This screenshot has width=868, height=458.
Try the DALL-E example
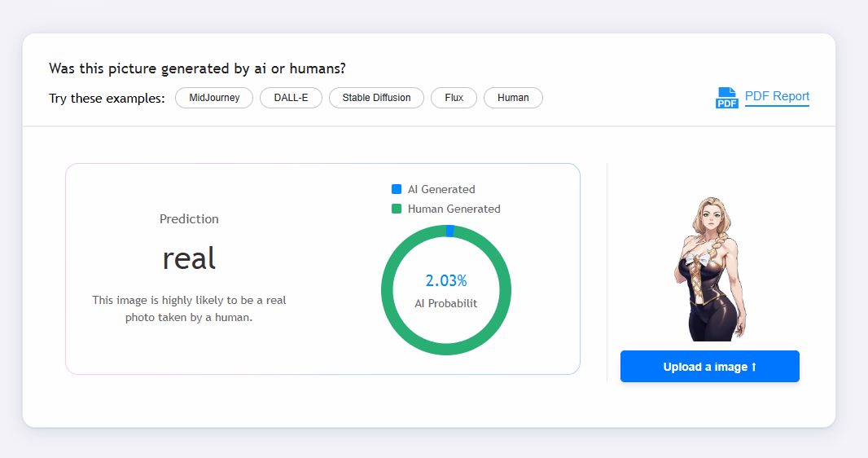291,98
